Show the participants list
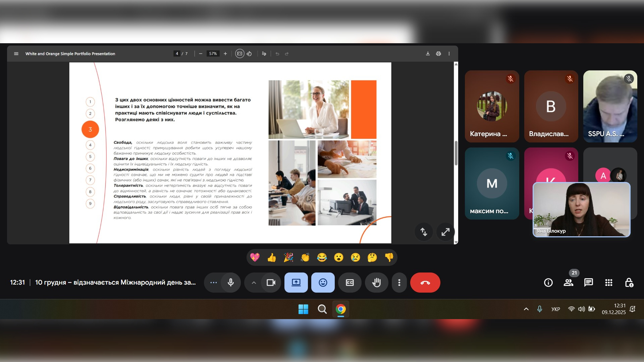The height and width of the screenshot is (362, 644). coord(568,283)
